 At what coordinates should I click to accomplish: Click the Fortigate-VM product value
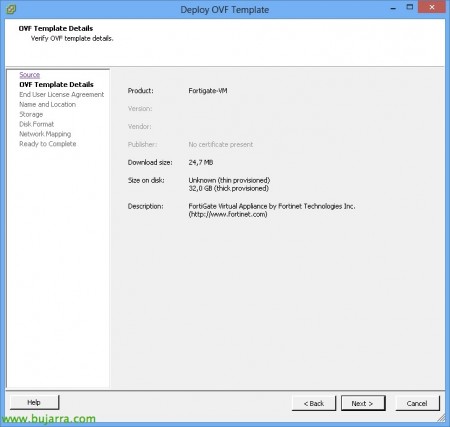tap(208, 91)
